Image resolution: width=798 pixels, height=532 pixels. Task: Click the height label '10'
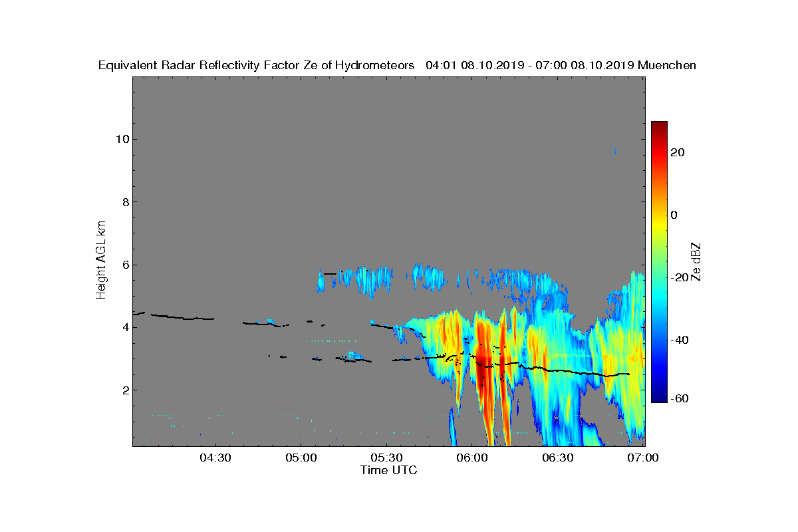[x=122, y=139]
